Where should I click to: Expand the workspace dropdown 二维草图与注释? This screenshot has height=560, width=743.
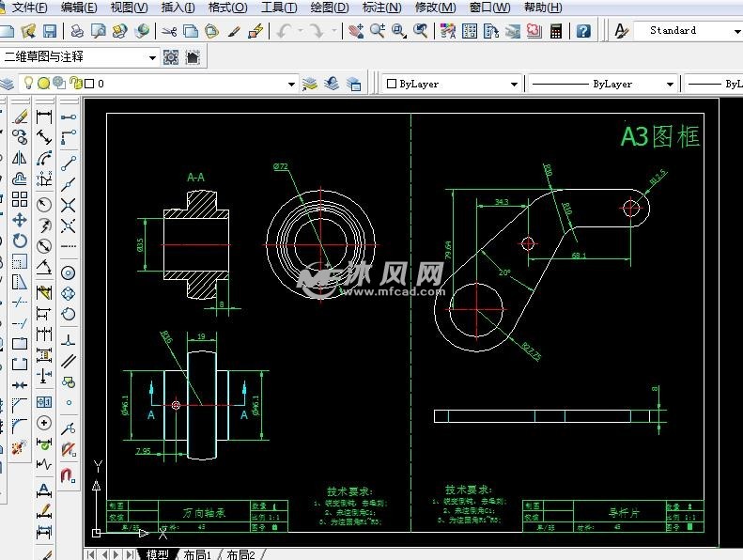point(152,57)
